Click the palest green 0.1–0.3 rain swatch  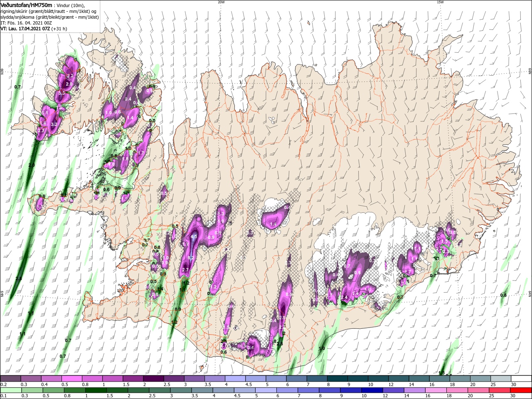[11, 390]
